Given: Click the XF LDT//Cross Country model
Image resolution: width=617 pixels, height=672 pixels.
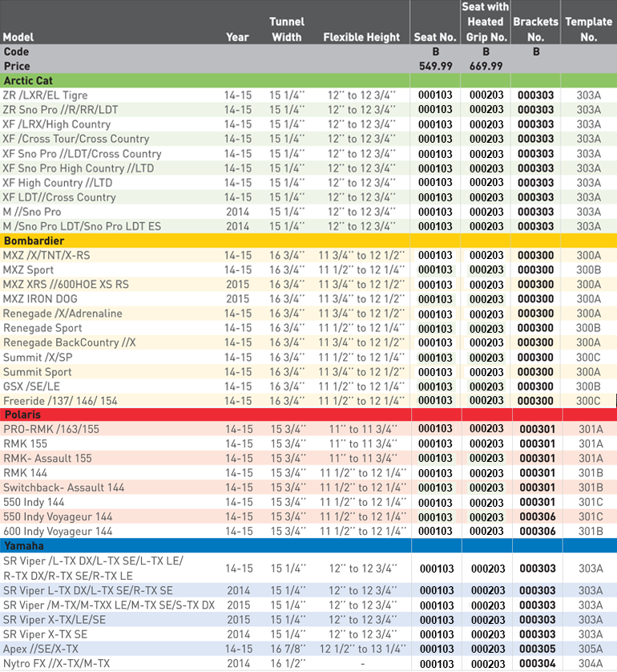Looking at the screenshot, I should (x=59, y=197).
